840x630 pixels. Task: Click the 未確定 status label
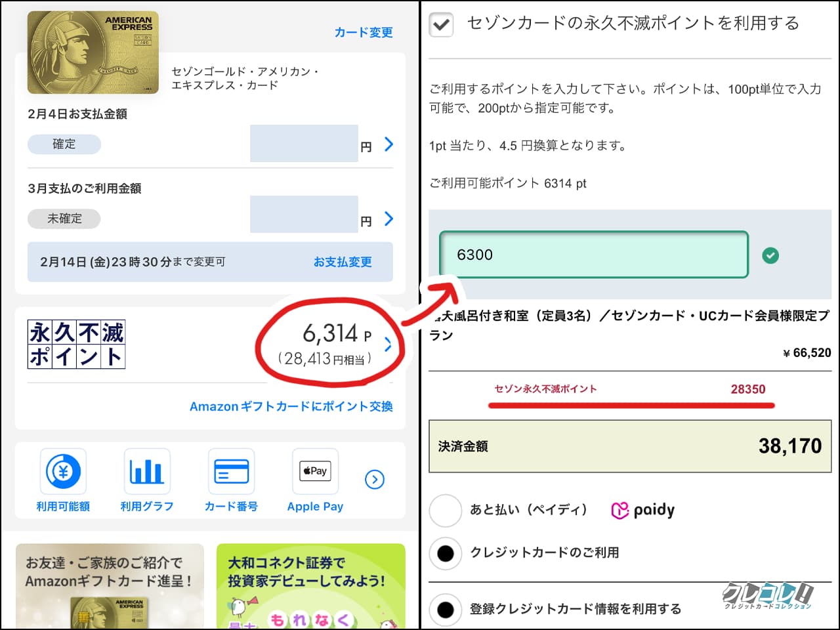63,219
